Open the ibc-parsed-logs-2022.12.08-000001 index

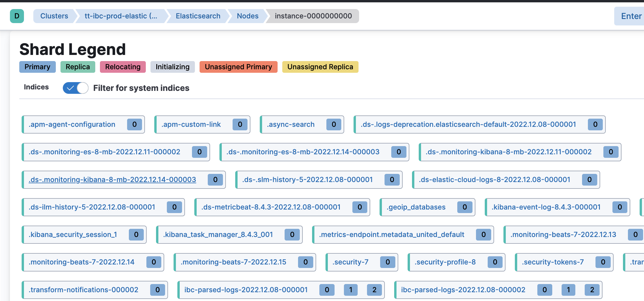[246, 290]
